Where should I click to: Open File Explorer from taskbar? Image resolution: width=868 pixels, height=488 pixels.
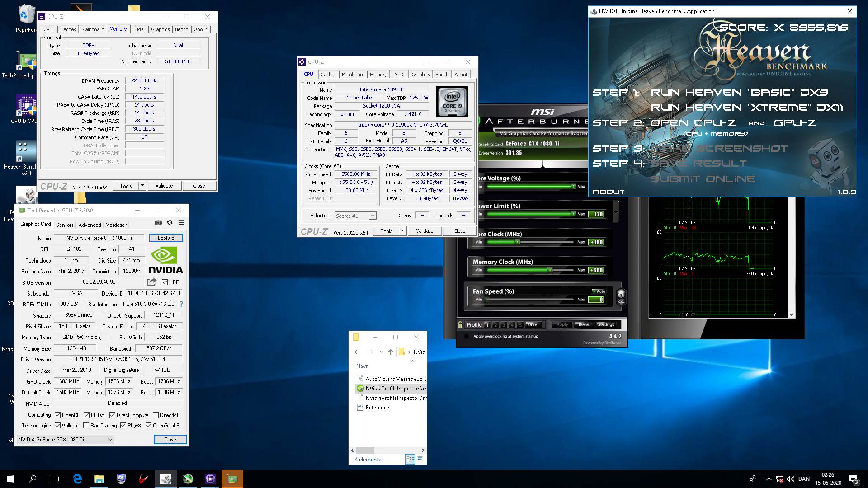[99, 479]
